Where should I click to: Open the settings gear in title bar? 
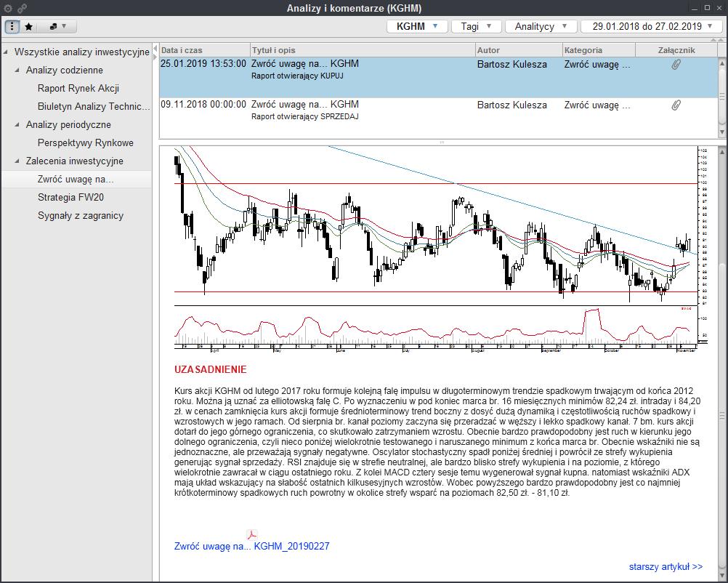pyautogui.click(x=8, y=9)
